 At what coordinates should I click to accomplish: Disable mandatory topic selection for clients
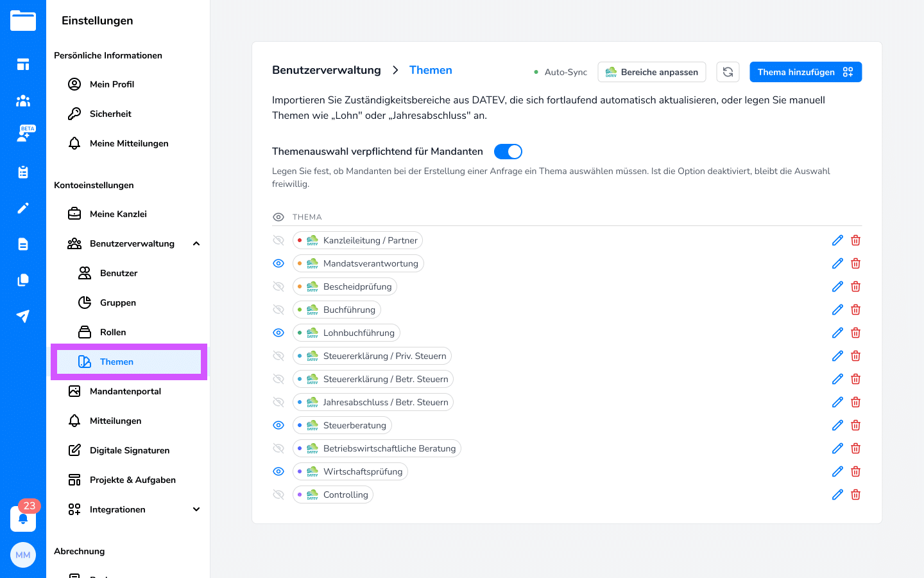pos(508,152)
